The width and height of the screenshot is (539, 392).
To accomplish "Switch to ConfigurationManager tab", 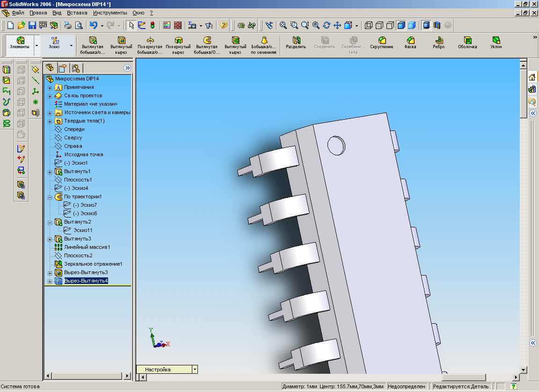I will click(x=76, y=68).
